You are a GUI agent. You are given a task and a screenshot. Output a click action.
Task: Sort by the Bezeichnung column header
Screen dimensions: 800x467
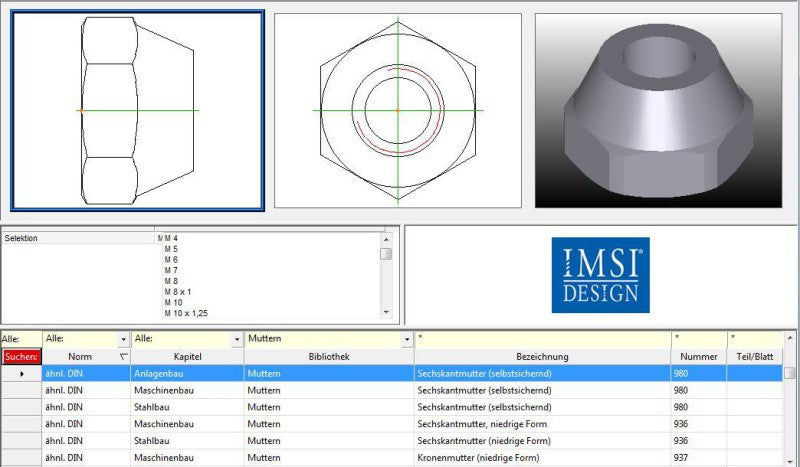pyautogui.click(x=542, y=357)
